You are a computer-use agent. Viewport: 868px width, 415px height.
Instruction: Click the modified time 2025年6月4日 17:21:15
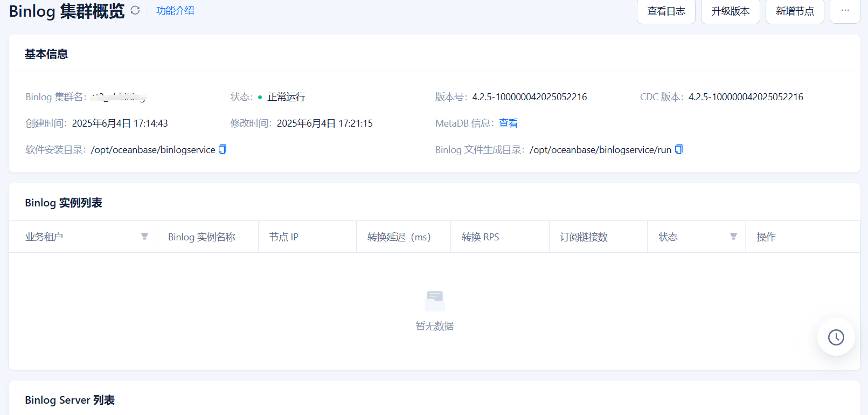325,123
